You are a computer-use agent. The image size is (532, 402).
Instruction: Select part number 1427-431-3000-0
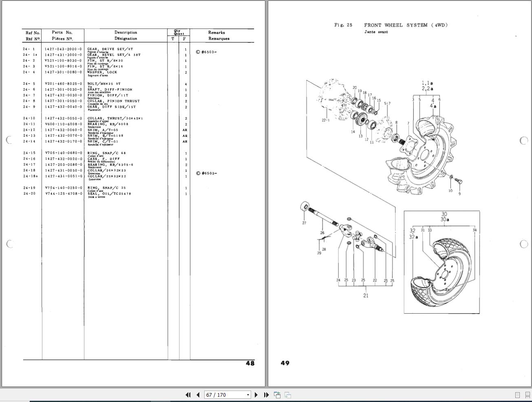coord(63,55)
